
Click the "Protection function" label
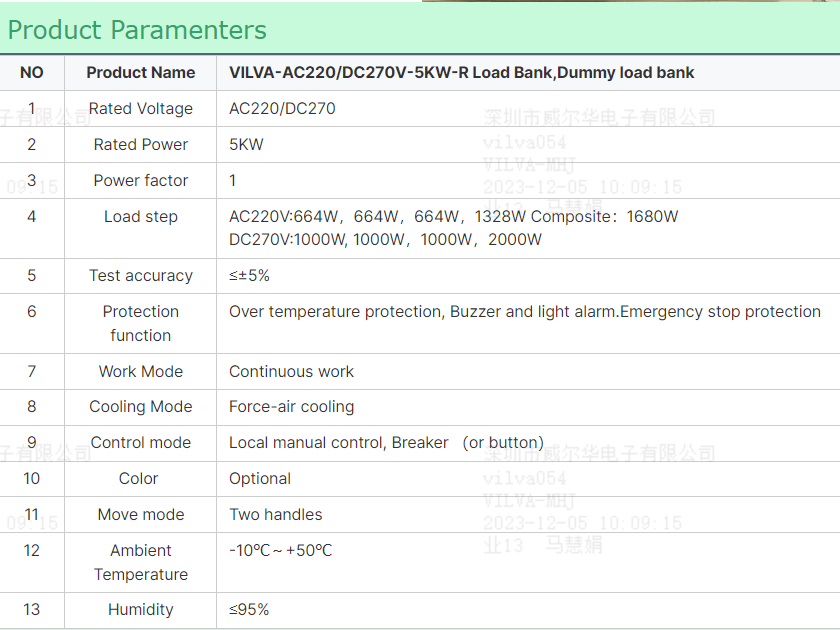click(141, 323)
